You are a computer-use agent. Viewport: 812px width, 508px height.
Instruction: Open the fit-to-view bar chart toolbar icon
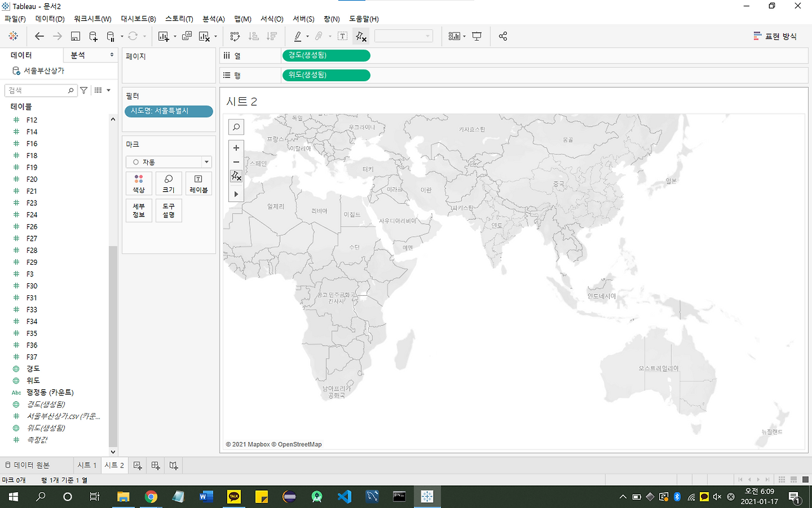pos(454,36)
